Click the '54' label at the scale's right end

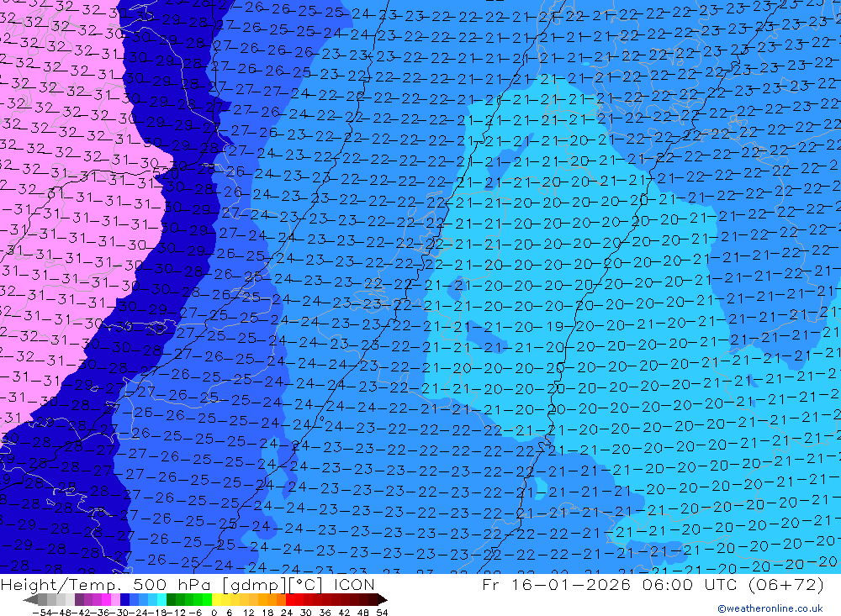382,613
